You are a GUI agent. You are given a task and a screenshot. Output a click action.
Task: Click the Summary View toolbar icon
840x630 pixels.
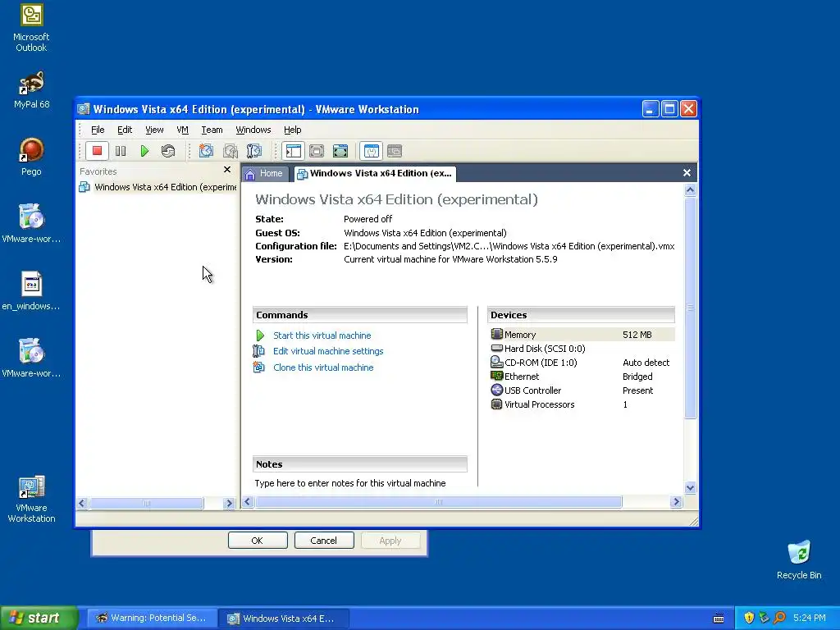click(372, 151)
